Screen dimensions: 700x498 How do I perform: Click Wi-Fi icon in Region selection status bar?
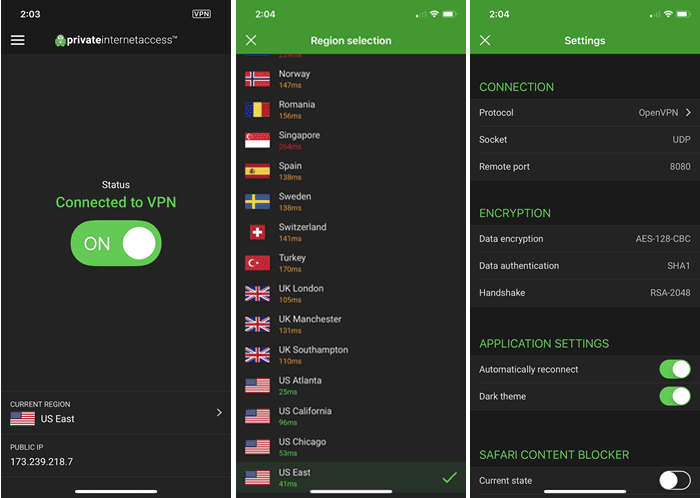[x=434, y=14]
